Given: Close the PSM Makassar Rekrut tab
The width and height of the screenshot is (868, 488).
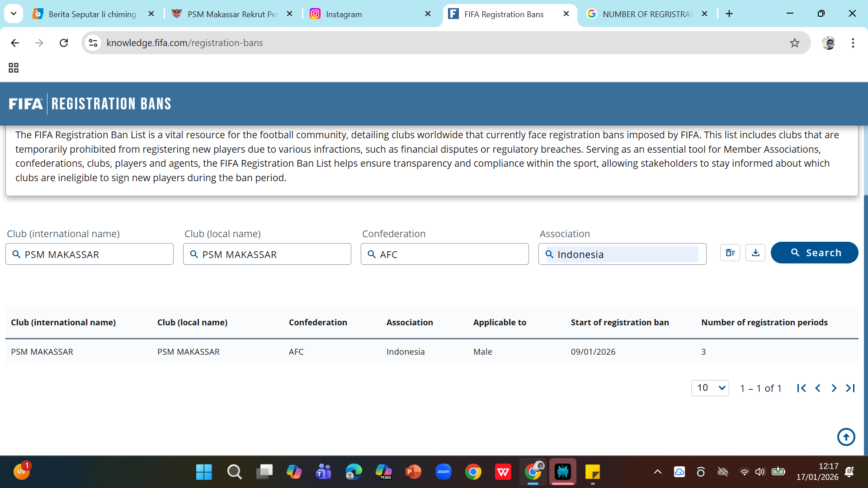Looking at the screenshot, I should click(289, 14).
